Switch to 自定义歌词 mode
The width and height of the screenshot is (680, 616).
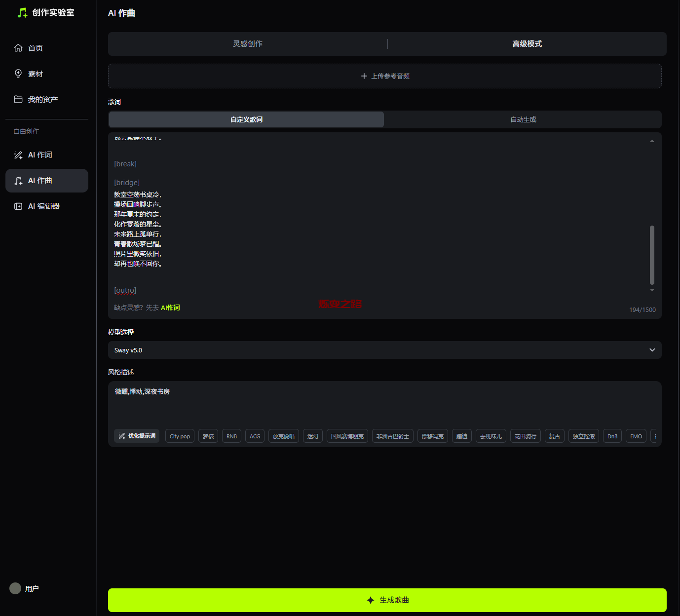click(x=246, y=119)
